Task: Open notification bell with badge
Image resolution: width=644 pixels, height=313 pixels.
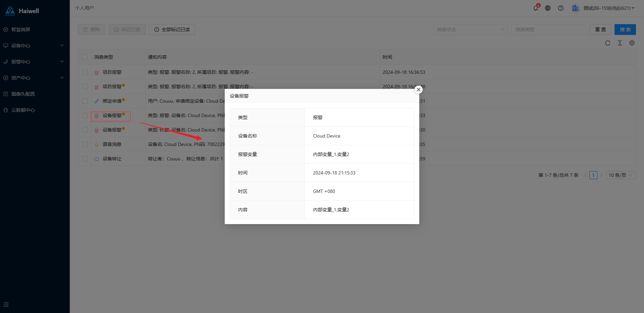Action: [x=536, y=8]
